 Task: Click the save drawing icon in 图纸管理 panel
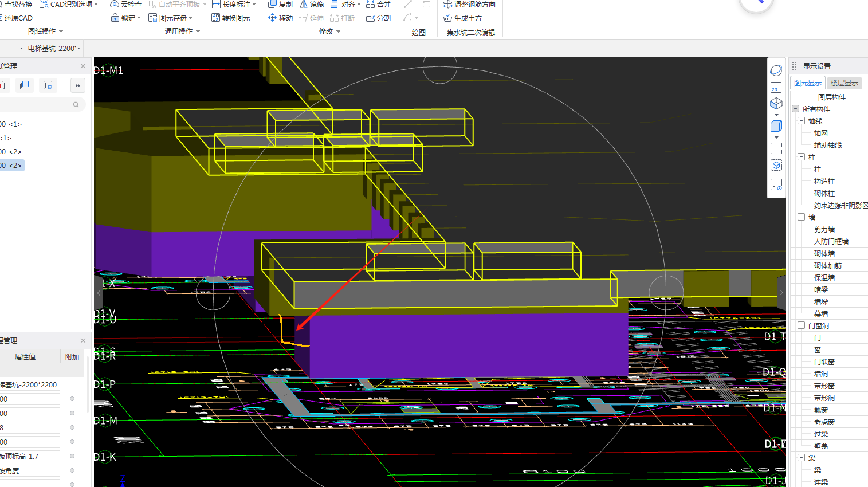48,85
